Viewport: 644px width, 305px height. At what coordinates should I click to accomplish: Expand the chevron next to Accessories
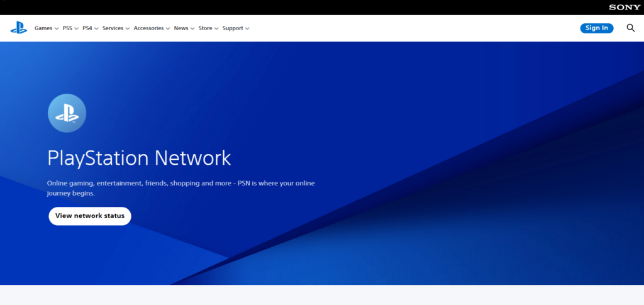168,29
